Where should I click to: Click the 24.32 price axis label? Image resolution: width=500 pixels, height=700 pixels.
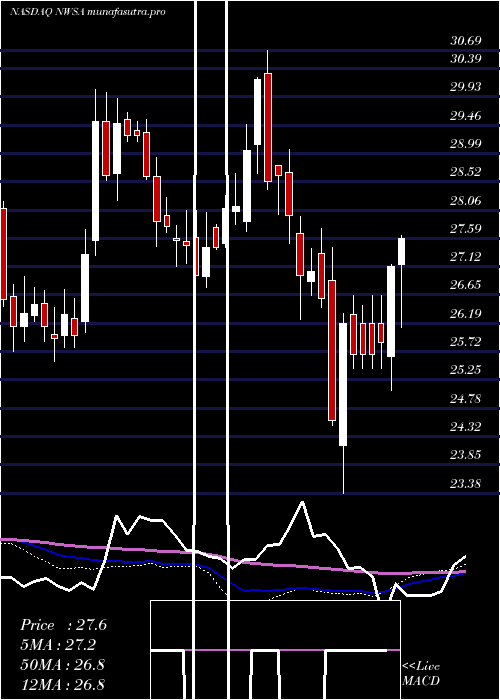tap(466, 427)
